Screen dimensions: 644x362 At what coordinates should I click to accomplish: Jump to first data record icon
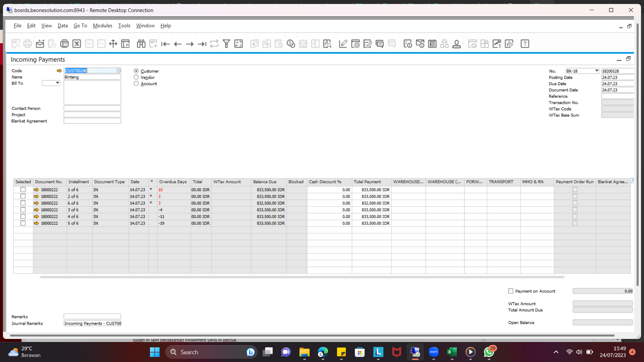tap(165, 44)
